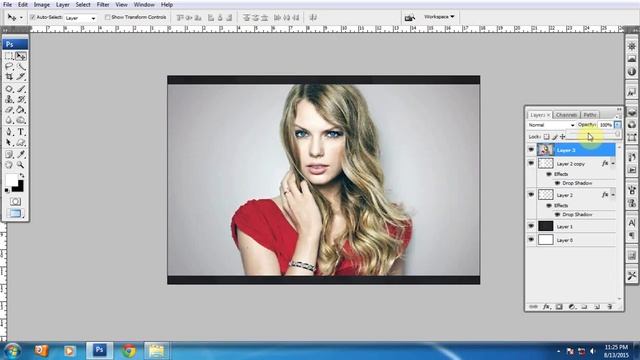Select the Layer 1 black thumbnail

(546, 226)
